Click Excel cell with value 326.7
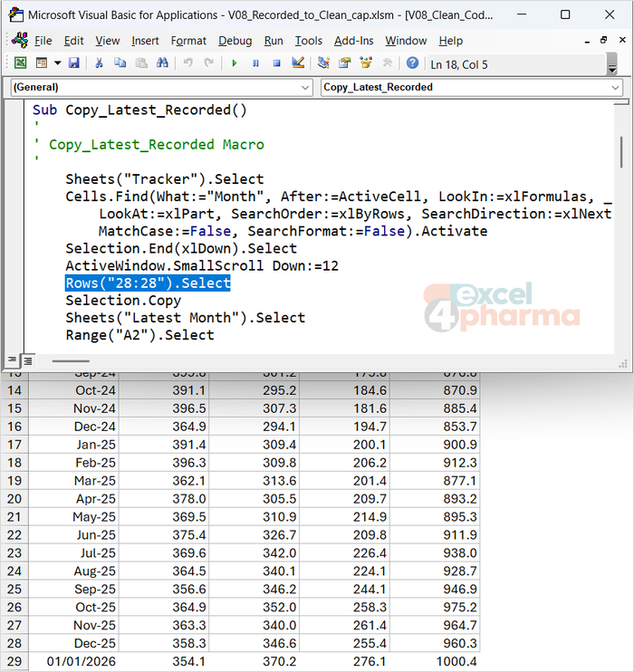 (255, 535)
